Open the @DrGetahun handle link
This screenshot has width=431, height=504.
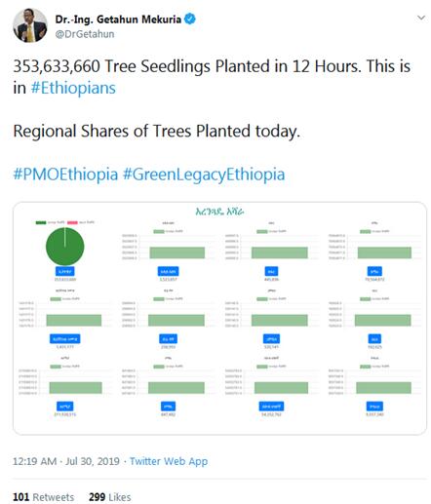[85, 34]
